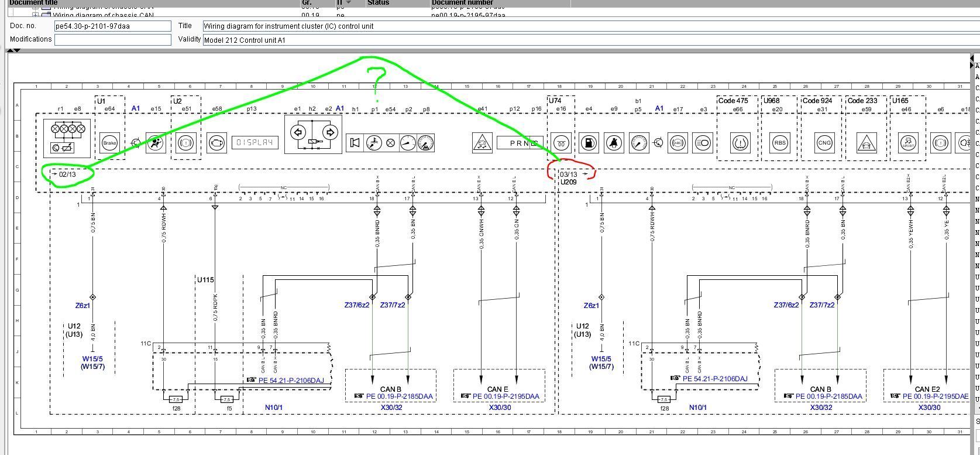
Task: Click the Doc. no. input field
Action: click(112, 26)
